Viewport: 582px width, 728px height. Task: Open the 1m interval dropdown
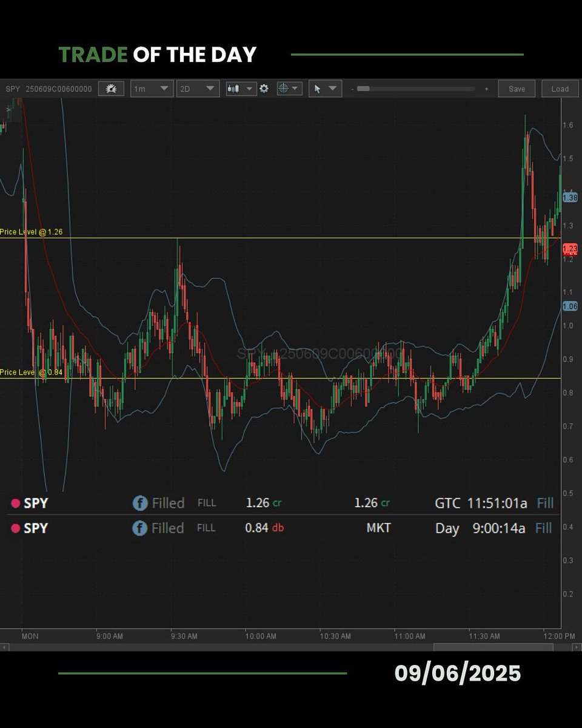(x=152, y=89)
